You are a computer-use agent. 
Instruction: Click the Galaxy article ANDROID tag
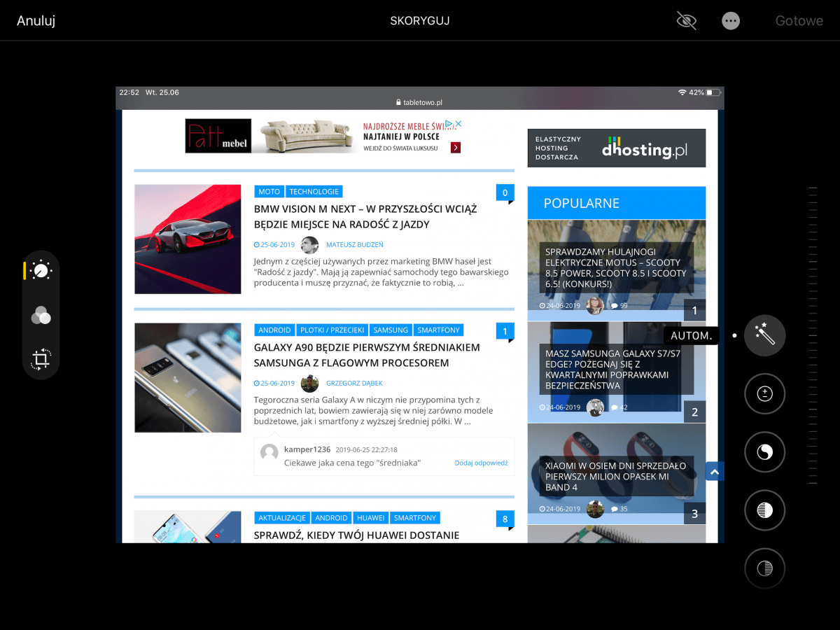[274, 330]
